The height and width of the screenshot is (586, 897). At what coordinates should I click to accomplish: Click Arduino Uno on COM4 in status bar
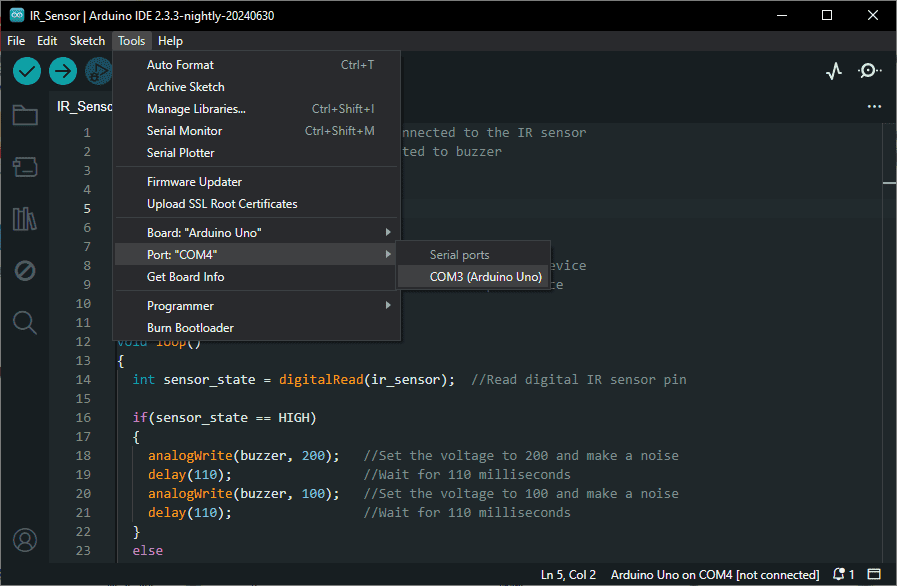714,574
